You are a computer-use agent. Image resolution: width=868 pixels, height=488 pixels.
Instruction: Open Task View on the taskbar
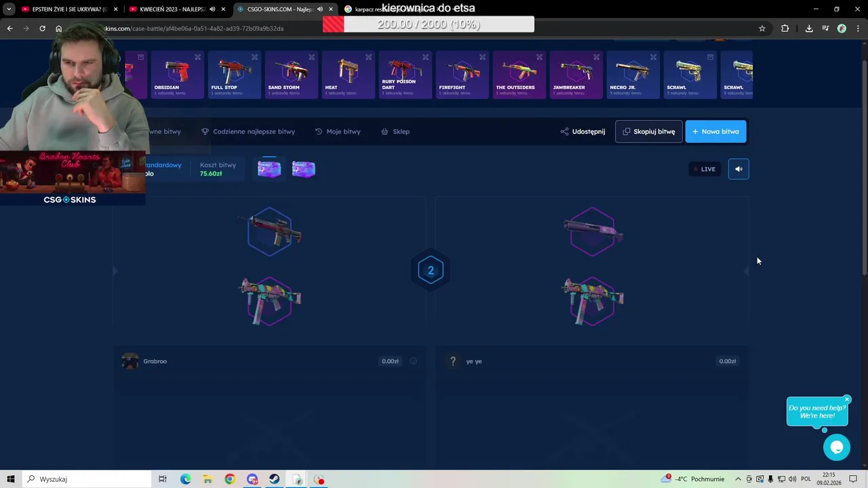tap(163, 479)
